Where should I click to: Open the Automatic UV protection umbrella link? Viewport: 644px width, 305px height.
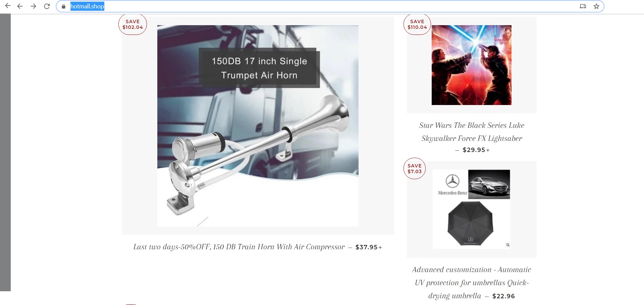coord(472,283)
